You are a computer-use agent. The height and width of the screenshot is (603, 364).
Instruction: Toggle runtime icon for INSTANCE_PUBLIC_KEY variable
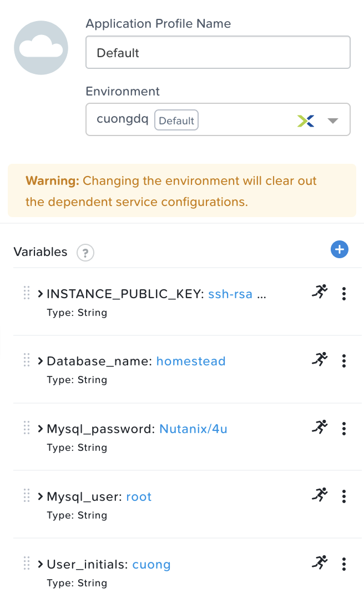tap(320, 292)
